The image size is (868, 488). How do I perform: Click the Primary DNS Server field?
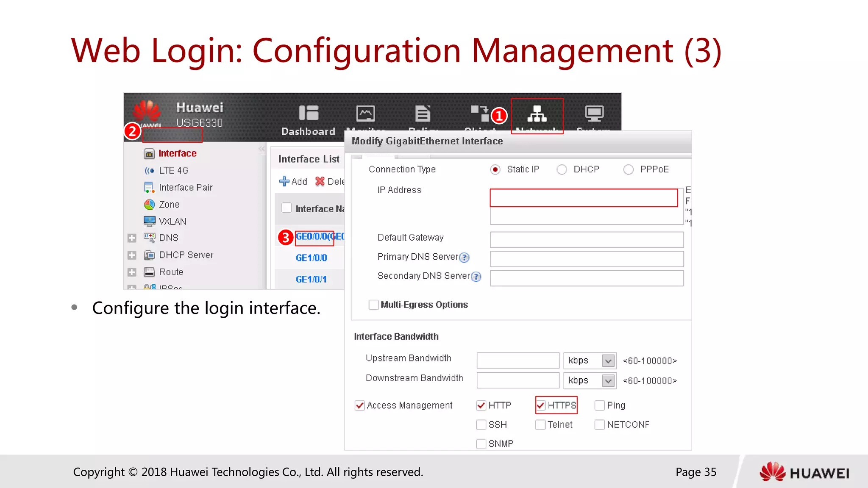(587, 259)
